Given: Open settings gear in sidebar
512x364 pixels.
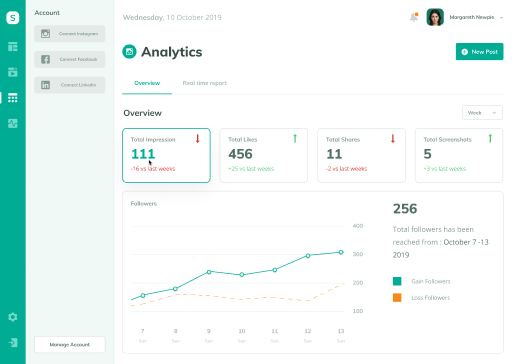Looking at the screenshot, I should pyautogui.click(x=13, y=317).
